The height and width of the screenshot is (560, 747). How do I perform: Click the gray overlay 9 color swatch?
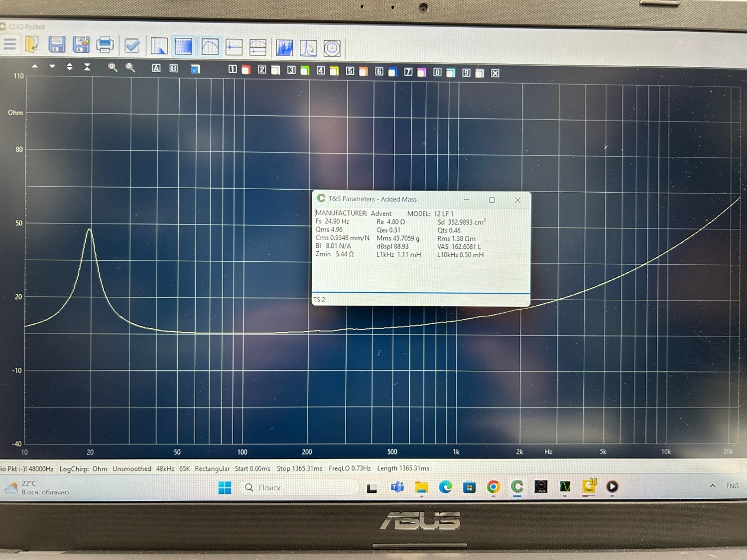click(x=480, y=74)
